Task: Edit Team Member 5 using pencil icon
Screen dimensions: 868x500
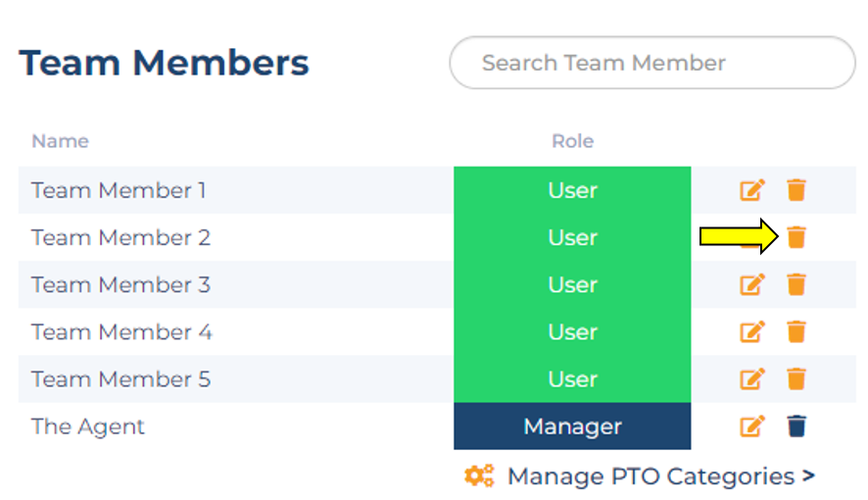Action: [752, 378]
